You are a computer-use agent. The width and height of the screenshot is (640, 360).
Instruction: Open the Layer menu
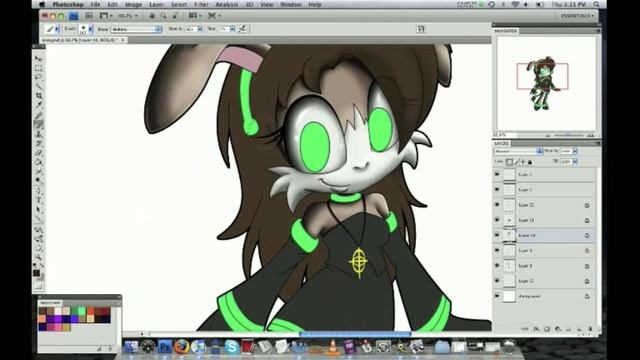point(156,4)
